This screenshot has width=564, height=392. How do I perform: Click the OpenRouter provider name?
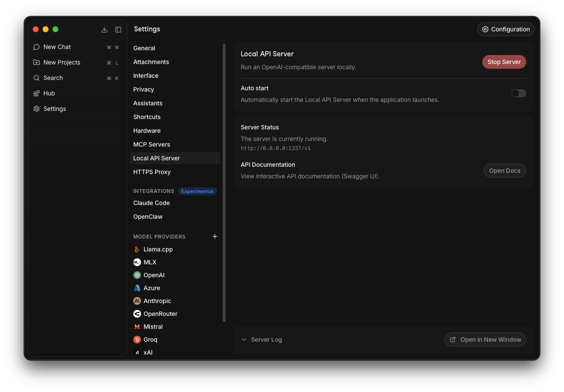160,314
